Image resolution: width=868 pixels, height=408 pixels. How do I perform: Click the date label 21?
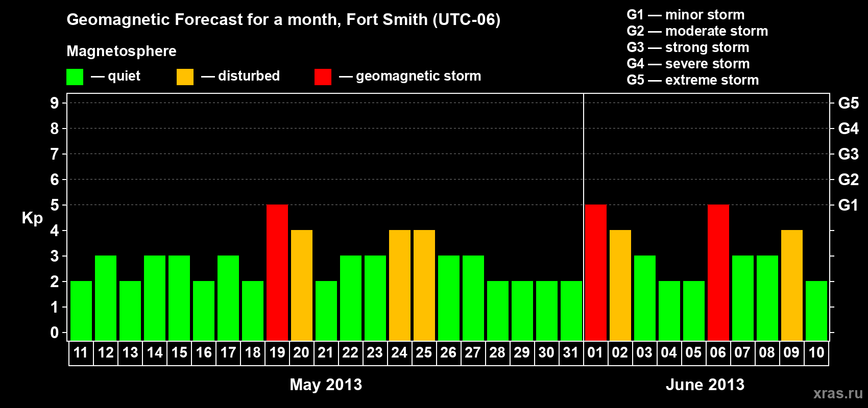coord(326,353)
